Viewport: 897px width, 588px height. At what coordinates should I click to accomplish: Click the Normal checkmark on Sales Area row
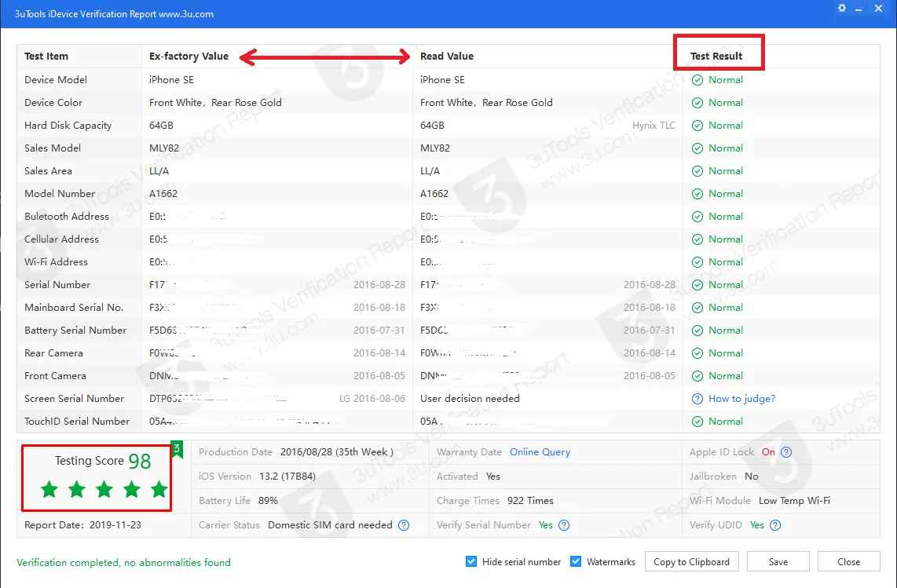(698, 170)
